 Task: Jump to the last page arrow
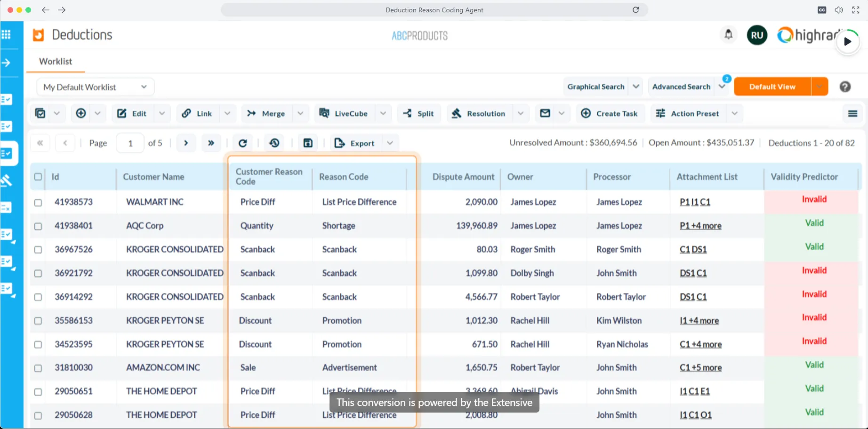tap(211, 143)
